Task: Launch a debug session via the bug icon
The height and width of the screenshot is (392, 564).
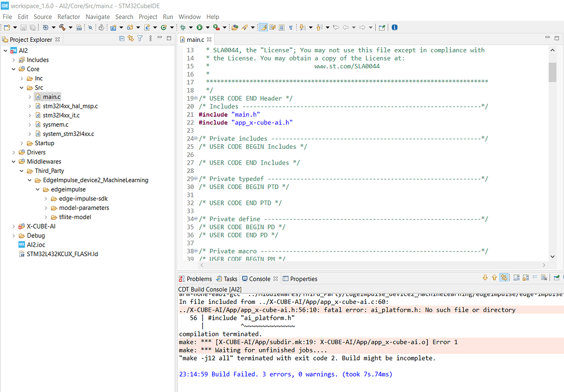Action: tap(183, 27)
